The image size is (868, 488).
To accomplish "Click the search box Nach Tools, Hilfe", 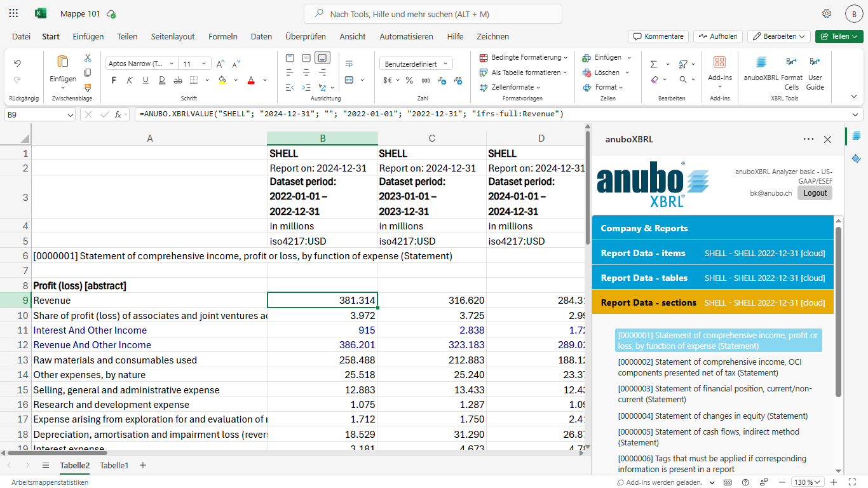I will (x=433, y=14).
